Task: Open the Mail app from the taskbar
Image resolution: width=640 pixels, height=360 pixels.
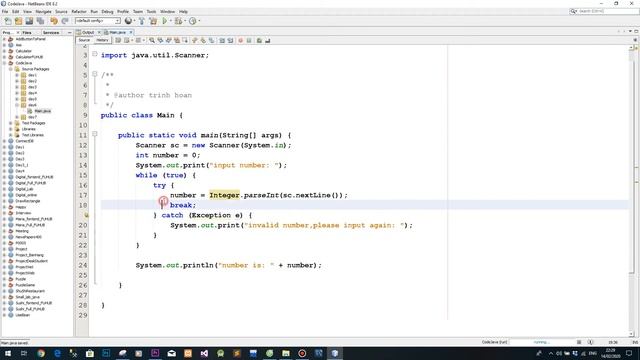Action: point(171,353)
